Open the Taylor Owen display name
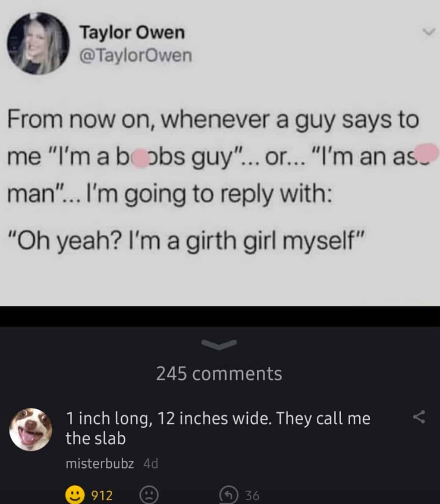440x504 pixels. click(x=132, y=33)
